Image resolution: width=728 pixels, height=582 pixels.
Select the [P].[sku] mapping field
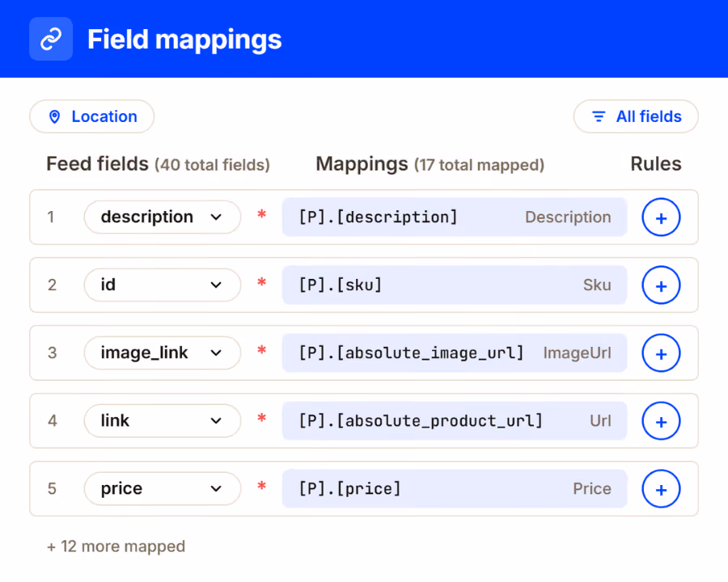455,285
